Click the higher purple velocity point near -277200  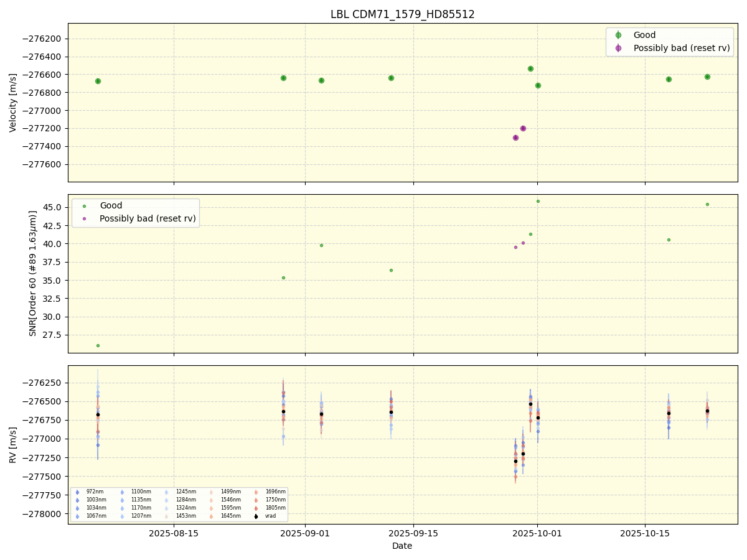coord(523,128)
